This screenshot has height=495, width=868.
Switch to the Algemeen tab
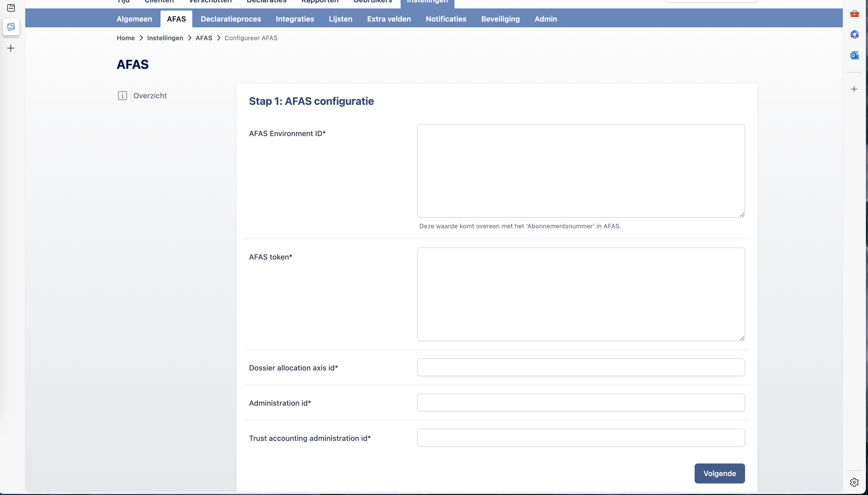(134, 19)
